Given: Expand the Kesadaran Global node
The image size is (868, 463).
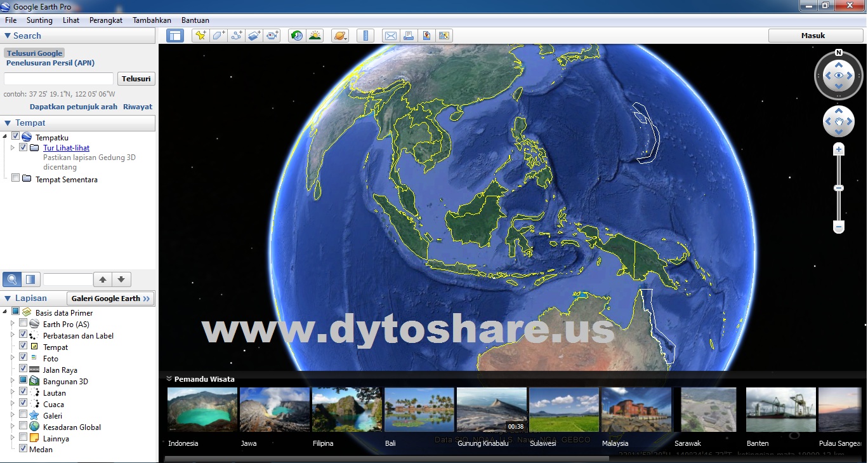Looking at the screenshot, I should click(12, 427).
